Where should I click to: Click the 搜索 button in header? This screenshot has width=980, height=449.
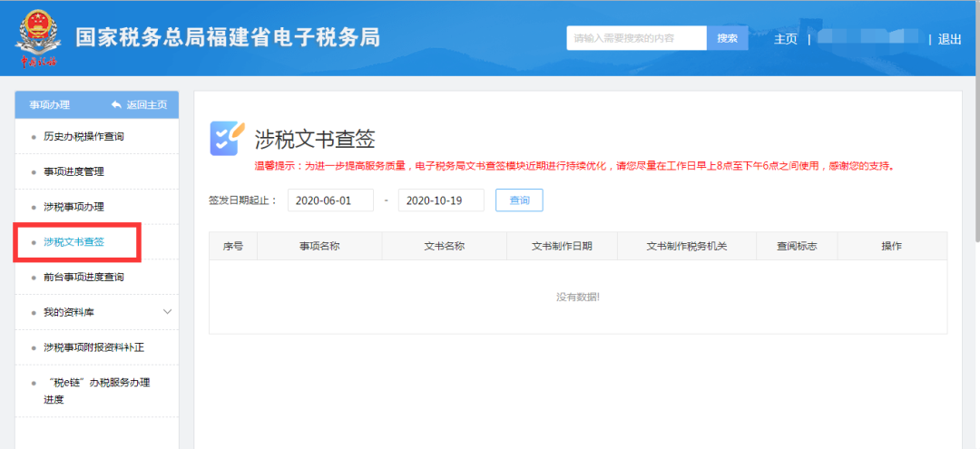(727, 38)
